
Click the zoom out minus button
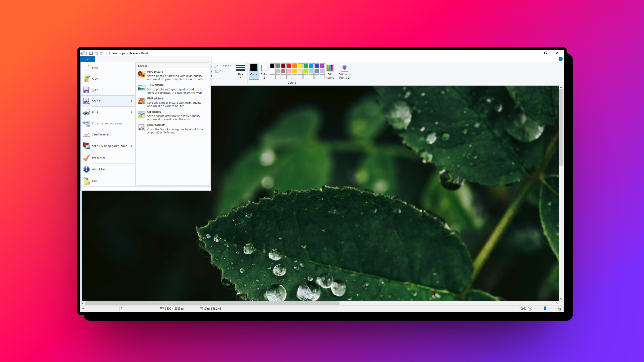click(530, 309)
